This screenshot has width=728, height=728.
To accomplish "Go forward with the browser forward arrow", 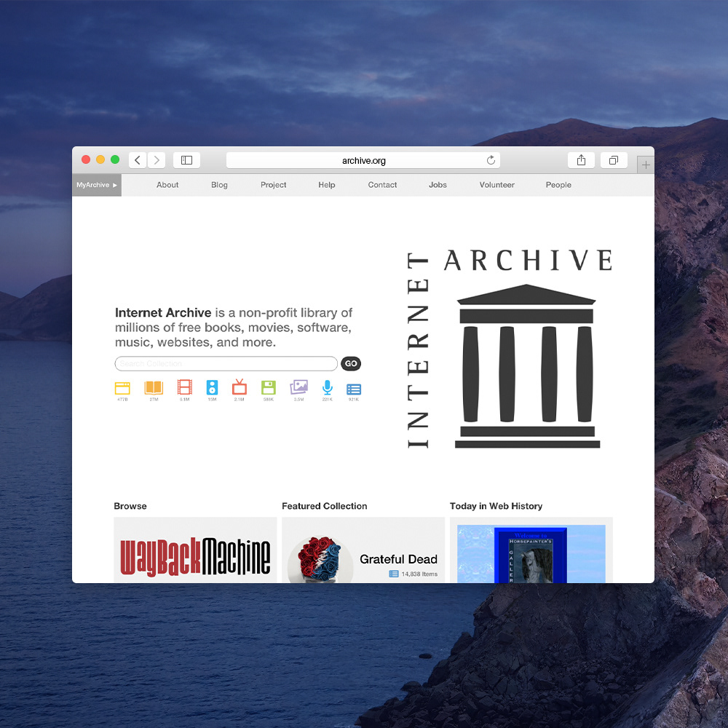I will [157, 160].
